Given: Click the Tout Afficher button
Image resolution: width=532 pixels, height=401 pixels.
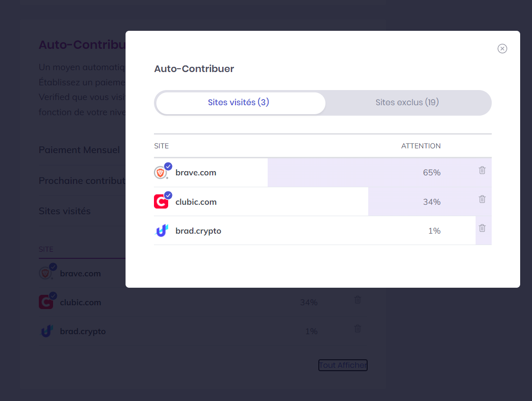Looking at the screenshot, I should 343,365.
